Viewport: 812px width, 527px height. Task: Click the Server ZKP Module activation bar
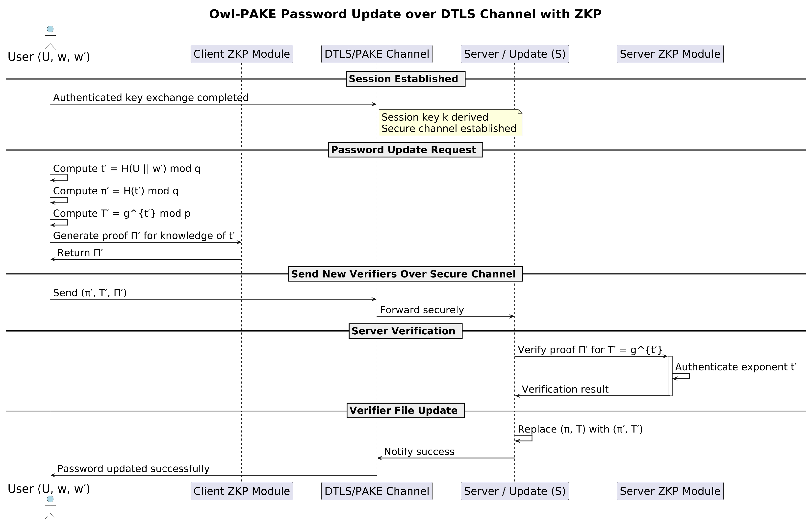click(670, 376)
